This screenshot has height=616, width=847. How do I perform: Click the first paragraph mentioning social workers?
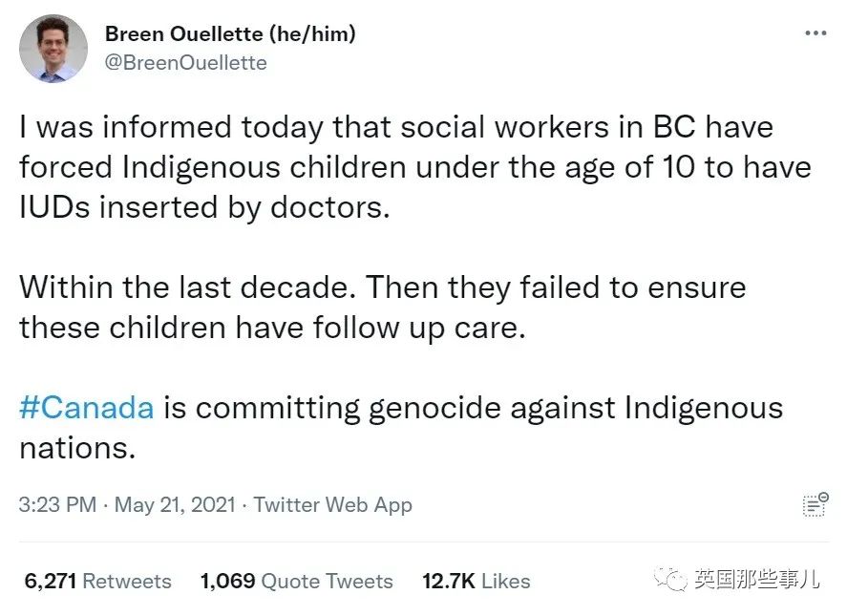[414, 167]
